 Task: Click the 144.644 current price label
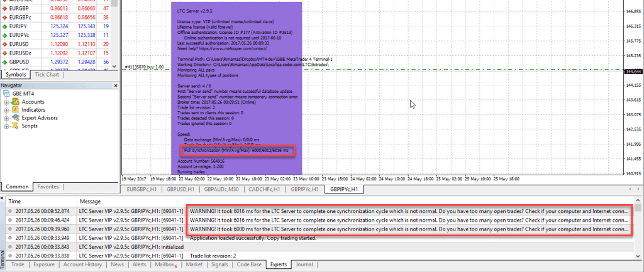click(633, 71)
